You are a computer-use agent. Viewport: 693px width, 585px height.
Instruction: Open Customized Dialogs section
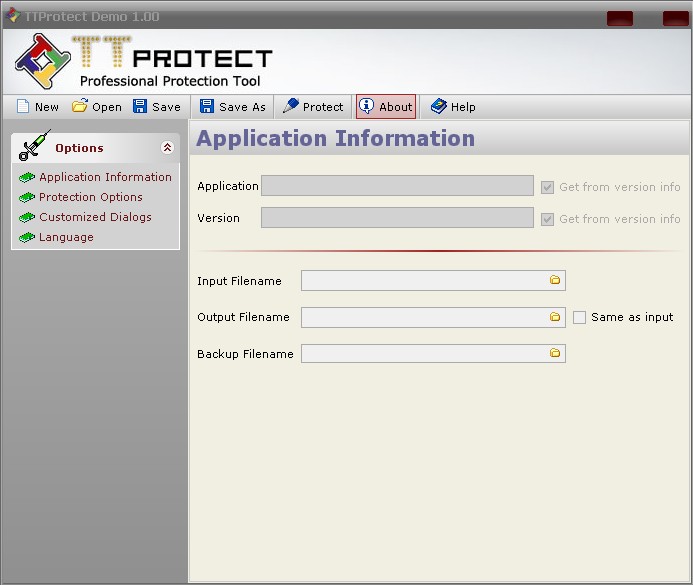point(95,217)
